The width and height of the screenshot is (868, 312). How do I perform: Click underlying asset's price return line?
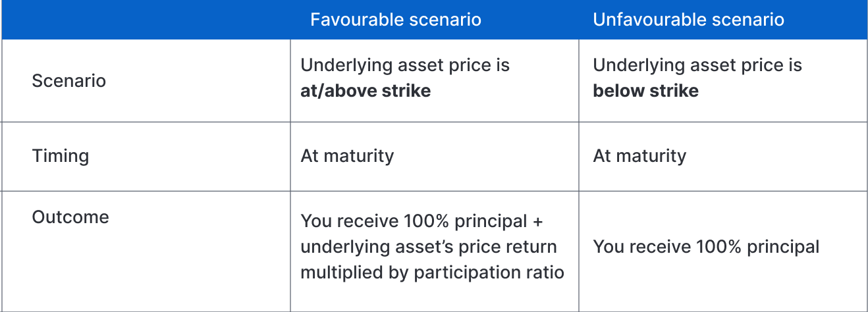[x=429, y=247]
